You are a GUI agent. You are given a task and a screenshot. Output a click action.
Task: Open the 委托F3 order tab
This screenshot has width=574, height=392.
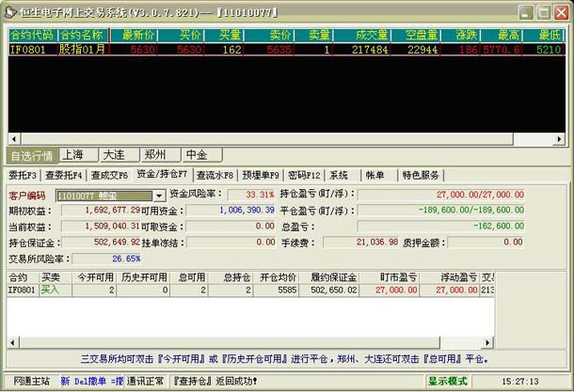point(23,176)
